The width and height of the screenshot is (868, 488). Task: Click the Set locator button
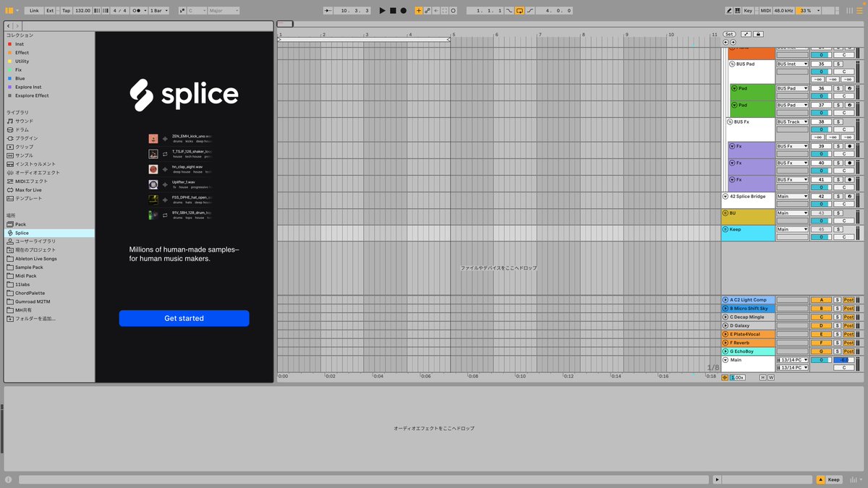click(729, 34)
